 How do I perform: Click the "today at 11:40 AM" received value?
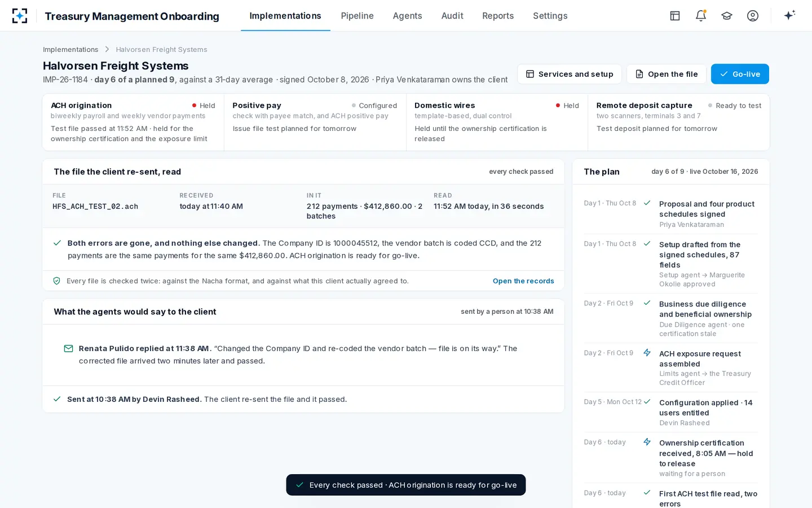click(x=211, y=207)
